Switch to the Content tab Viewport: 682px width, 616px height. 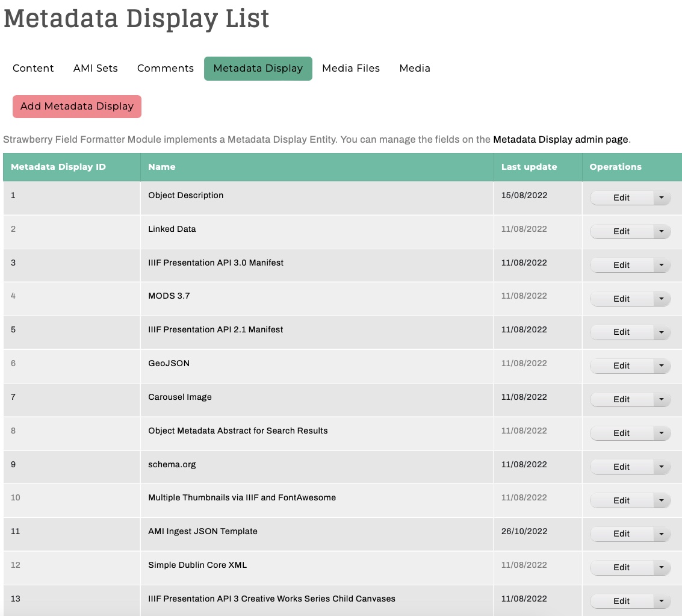33,69
